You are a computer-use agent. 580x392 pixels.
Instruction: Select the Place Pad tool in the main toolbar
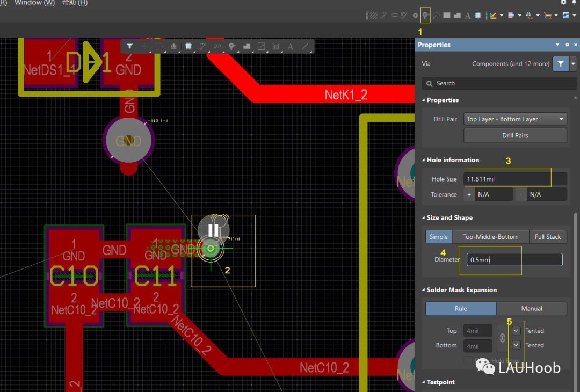(x=415, y=16)
